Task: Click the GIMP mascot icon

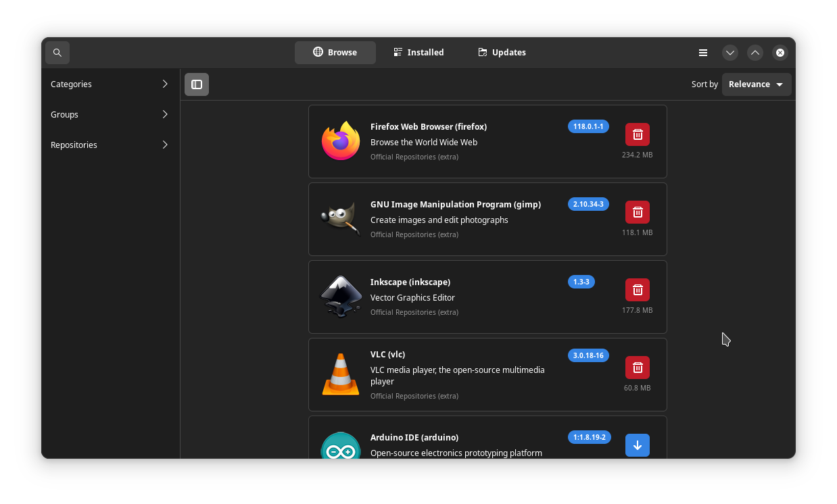Action: pos(341,219)
